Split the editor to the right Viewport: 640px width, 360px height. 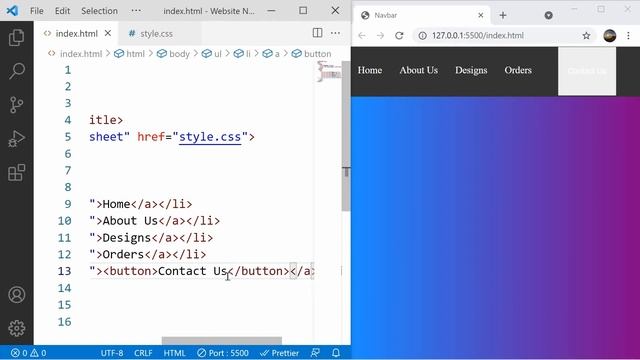[x=317, y=33]
